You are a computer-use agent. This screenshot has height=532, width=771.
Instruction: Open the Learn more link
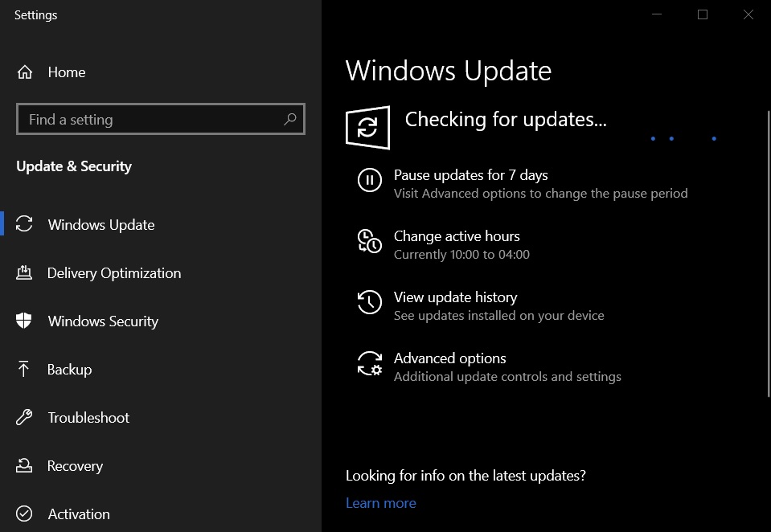point(380,503)
